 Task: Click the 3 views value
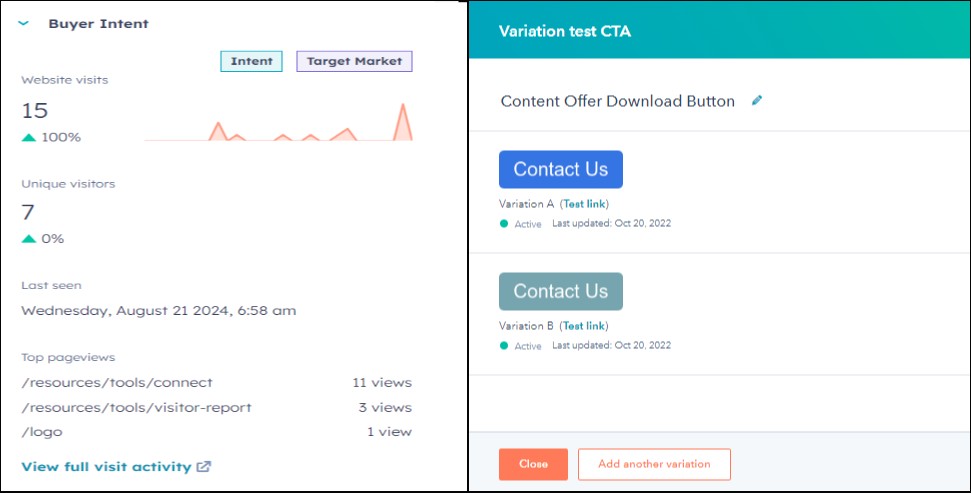tap(385, 408)
